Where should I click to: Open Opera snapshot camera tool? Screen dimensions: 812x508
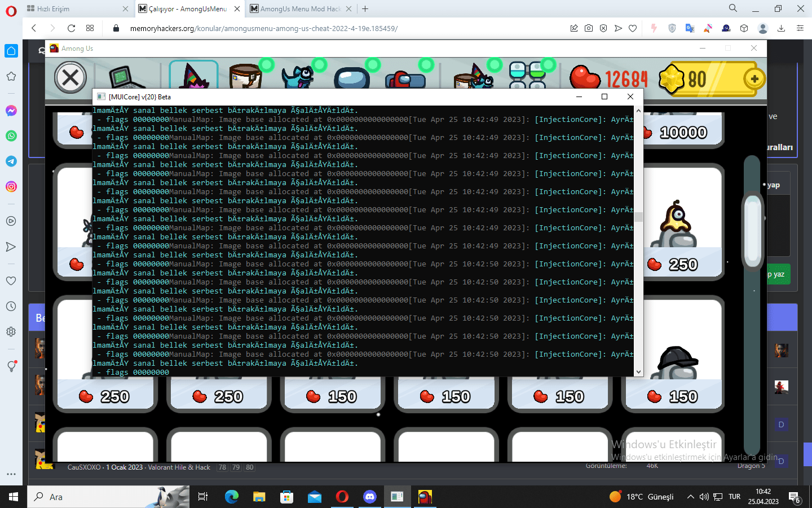tap(589, 28)
